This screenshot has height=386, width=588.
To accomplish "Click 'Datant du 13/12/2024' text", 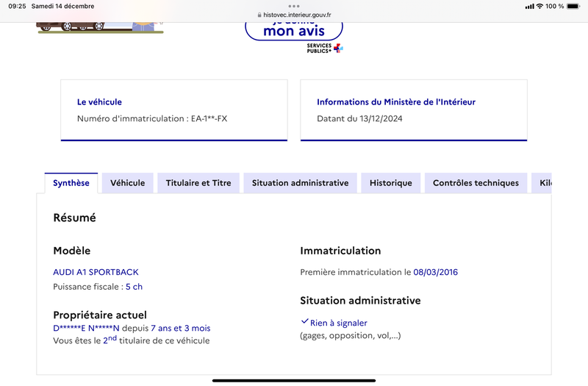I will click(x=359, y=118).
